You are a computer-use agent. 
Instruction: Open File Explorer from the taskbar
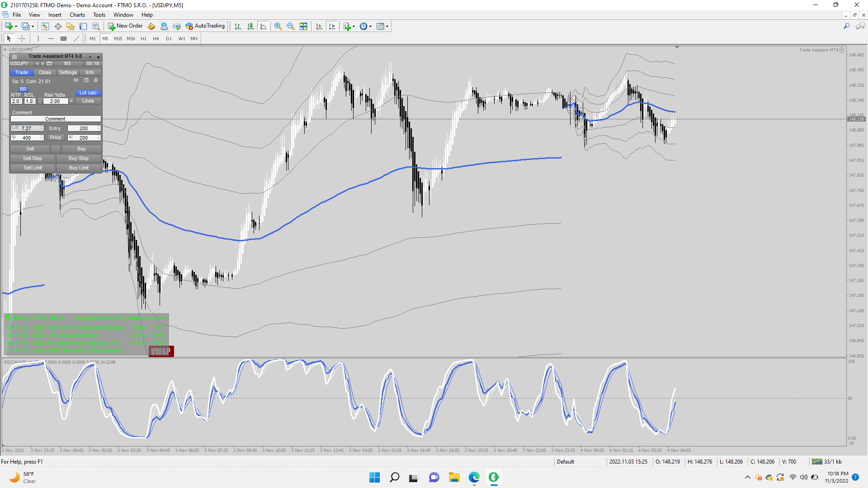pyautogui.click(x=454, y=477)
